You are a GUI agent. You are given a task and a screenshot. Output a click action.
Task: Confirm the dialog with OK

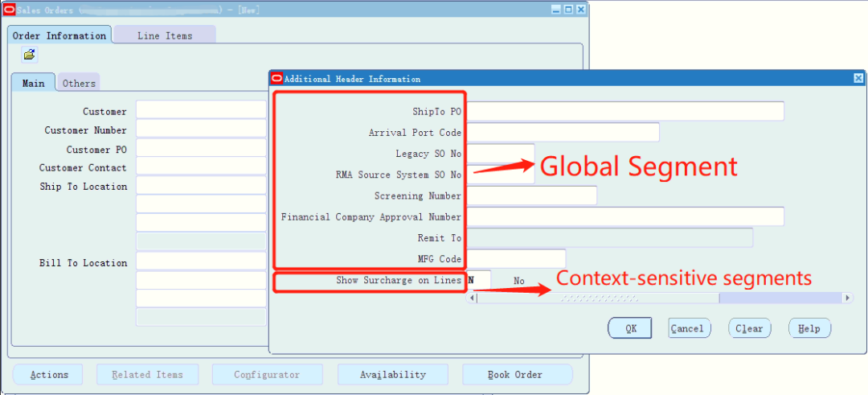tap(631, 328)
